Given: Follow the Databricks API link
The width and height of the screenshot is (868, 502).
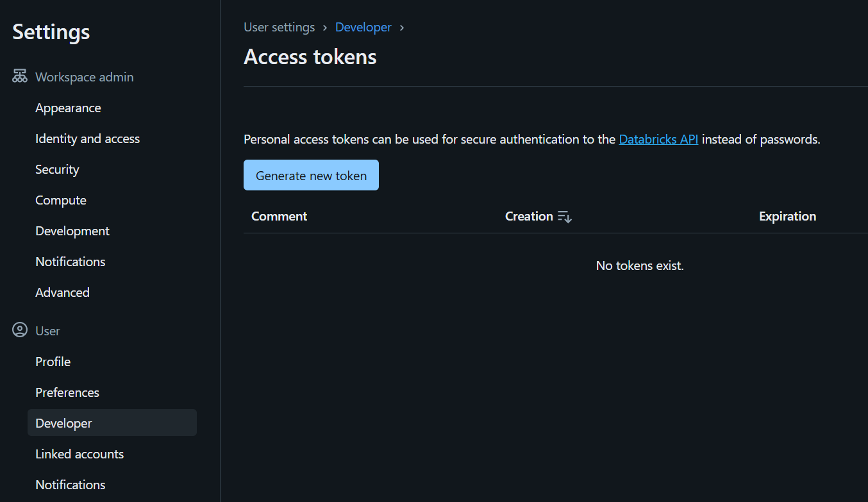Looking at the screenshot, I should coord(658,139).
